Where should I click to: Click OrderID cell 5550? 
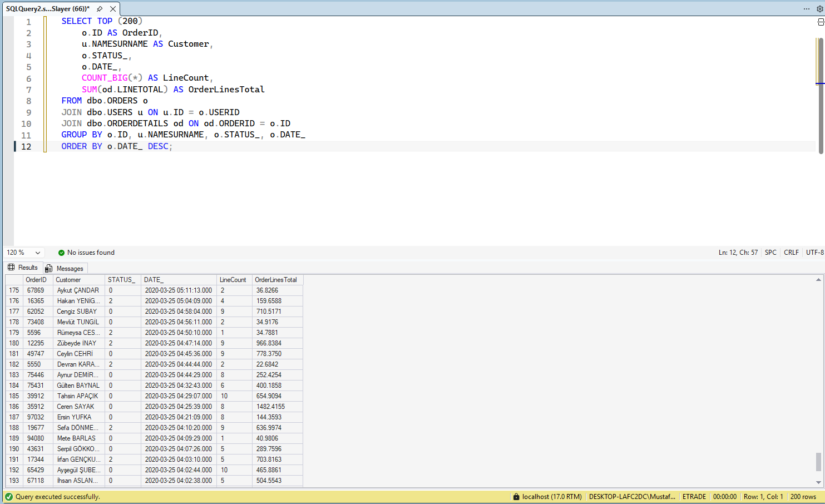coord(38,364)
